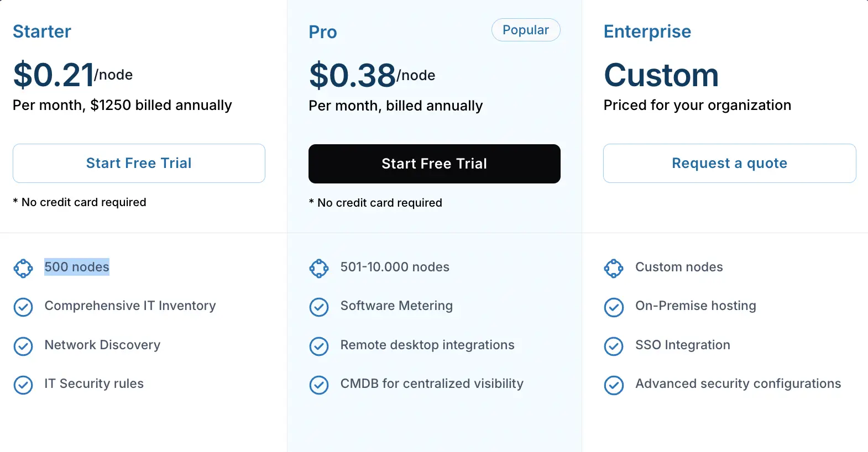Click the checkmark beside Comprehensive IT Inventory
This screenshot has height=452, width=868.
(23, 307)
